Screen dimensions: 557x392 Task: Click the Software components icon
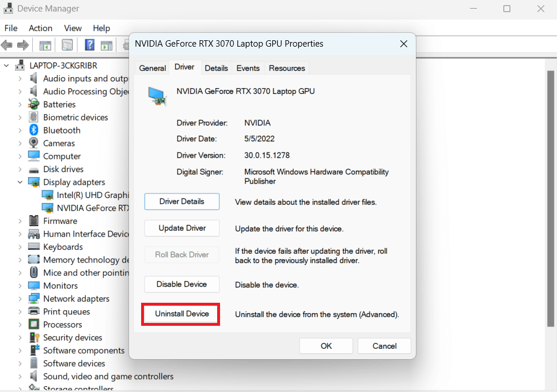(34, 351)
